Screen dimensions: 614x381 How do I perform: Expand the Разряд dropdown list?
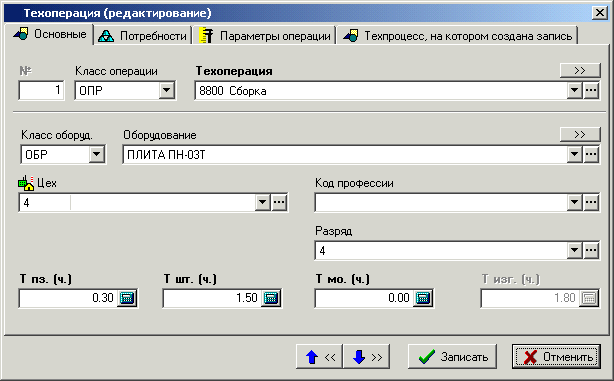tap(574, 250)
